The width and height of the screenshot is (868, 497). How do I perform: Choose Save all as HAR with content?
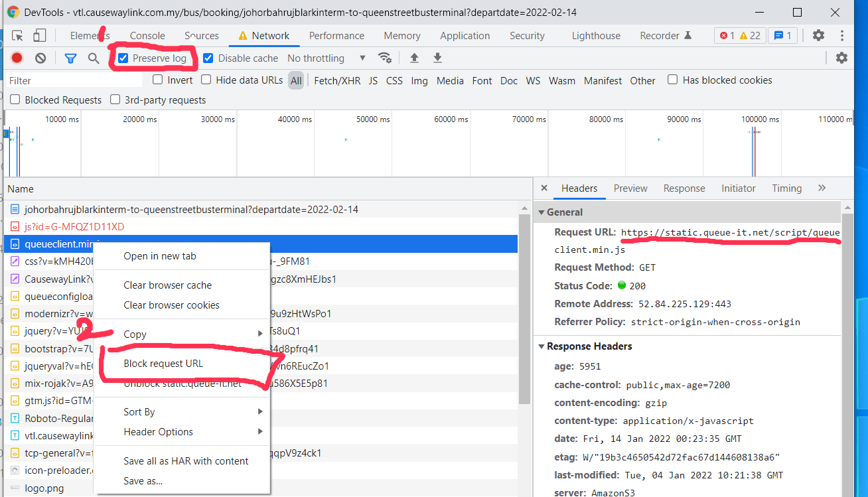pyautogui.click(x=186, y=461)
